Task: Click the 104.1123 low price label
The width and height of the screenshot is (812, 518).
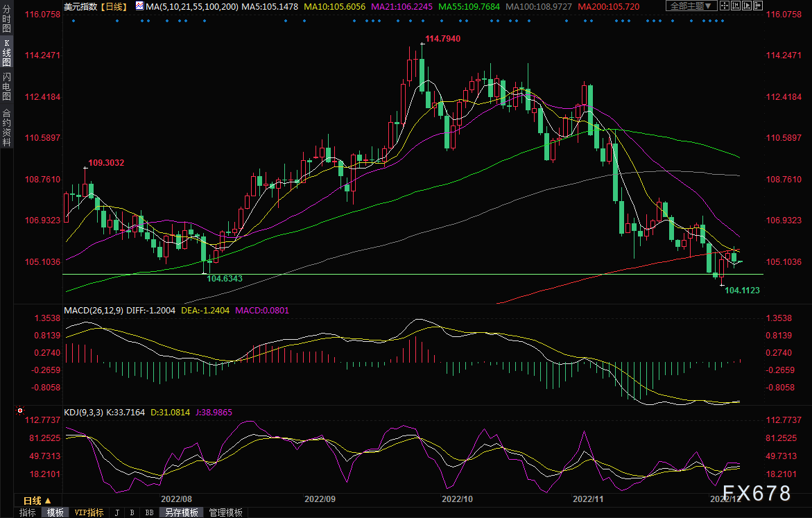Action: (742, 291)
